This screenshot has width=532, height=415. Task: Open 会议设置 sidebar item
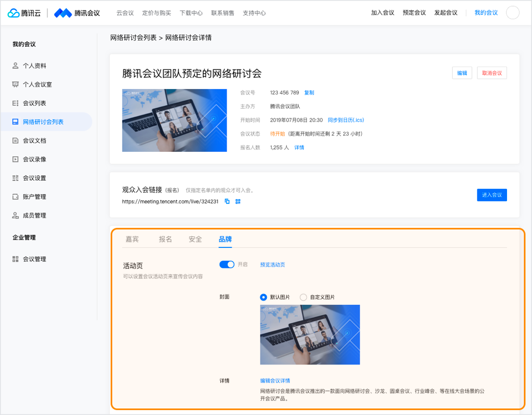[34, 178]
